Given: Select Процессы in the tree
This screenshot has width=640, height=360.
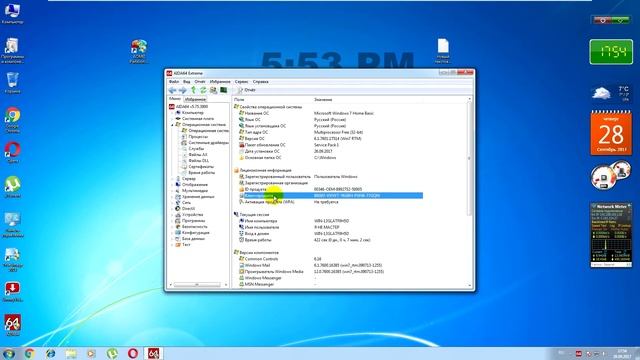Looking at the screenshot, I should click(x=198, y=137).
